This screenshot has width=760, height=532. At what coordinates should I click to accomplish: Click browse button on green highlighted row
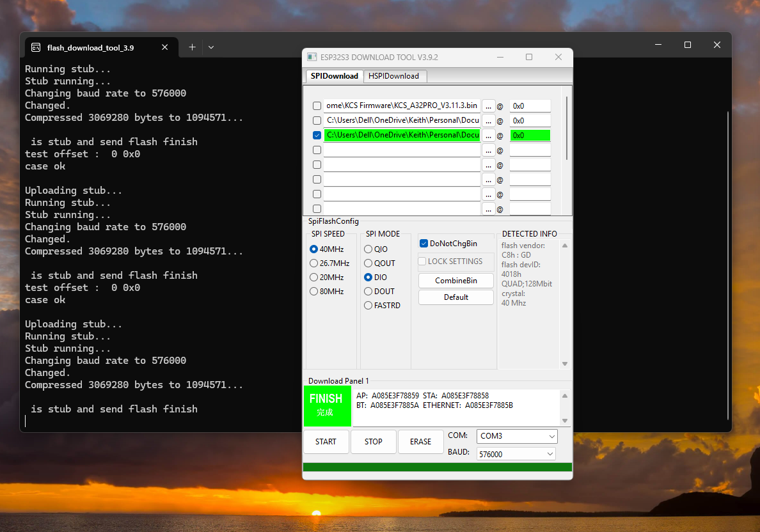488,135
